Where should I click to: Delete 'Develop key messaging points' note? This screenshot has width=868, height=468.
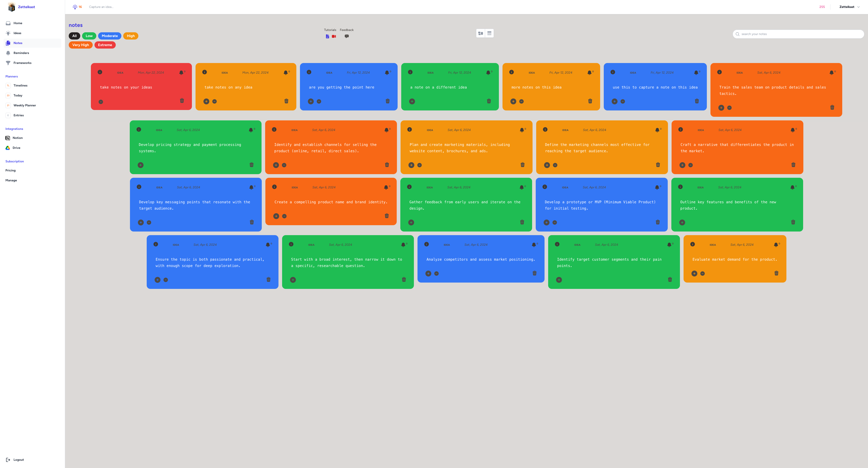252,222
